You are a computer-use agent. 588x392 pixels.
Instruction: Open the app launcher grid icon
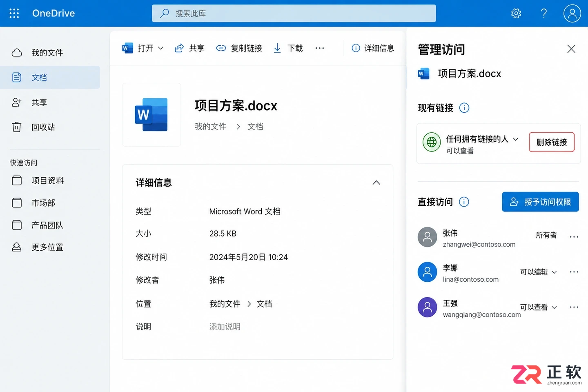14,13
